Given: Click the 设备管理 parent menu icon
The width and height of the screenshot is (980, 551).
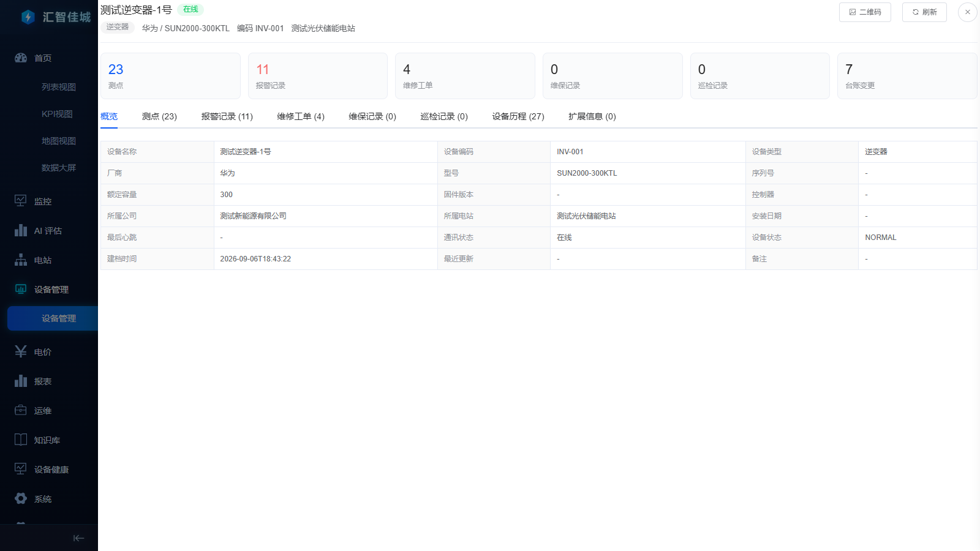Looking at the screenshot, I should point(21,289).
